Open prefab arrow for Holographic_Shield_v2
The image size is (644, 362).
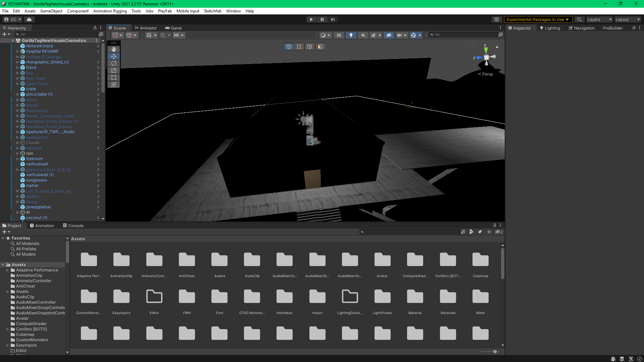[x=98, y=62]
